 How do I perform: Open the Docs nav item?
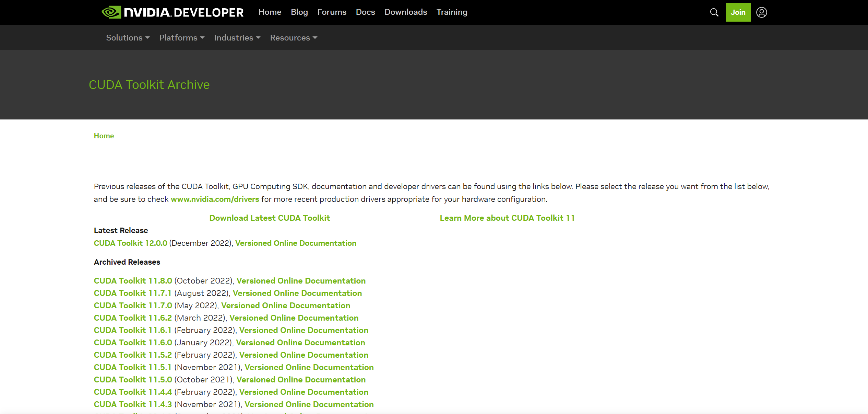point(365,12)
